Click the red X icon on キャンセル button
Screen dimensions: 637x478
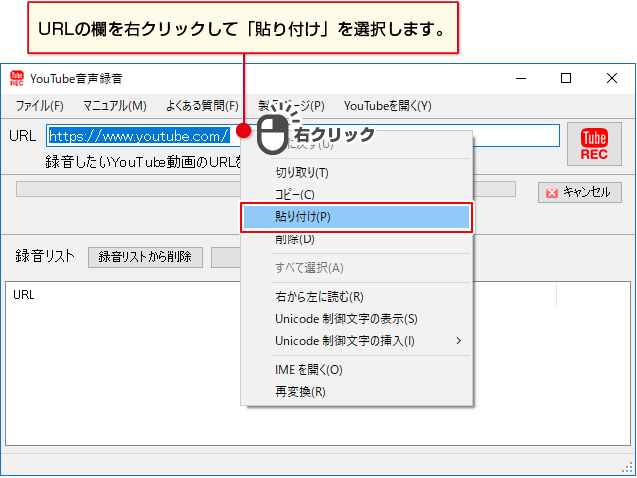(x=552, y=192)
